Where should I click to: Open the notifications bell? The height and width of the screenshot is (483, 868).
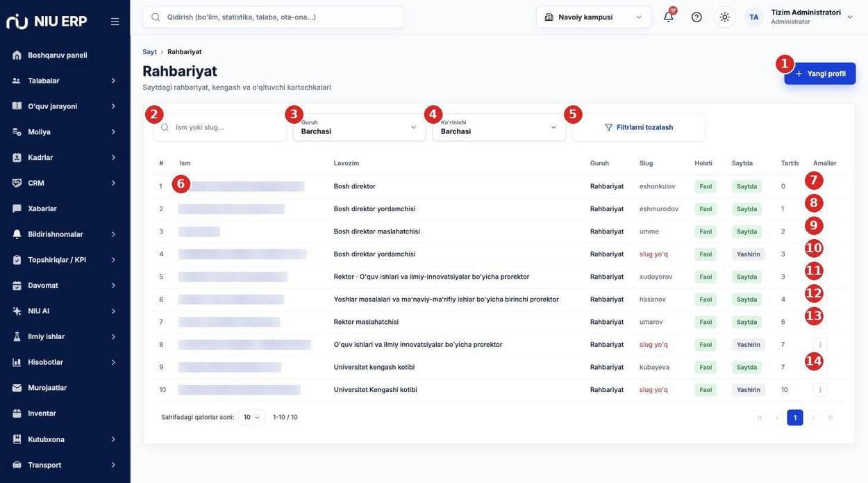[669, 17]
